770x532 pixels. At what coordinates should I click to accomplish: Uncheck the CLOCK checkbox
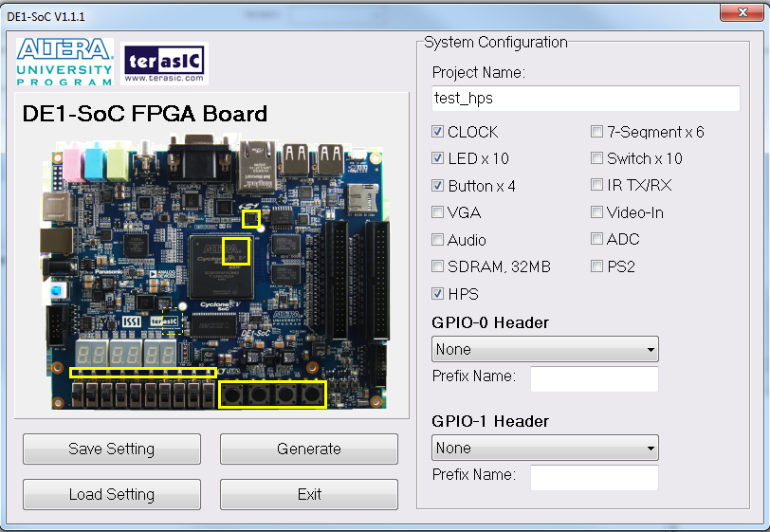pos(437,132)
